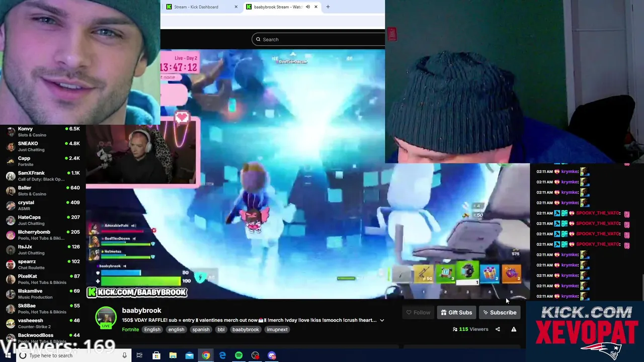Open Microsoft Edge from the taskbar
The height and width of the screenshot is (362, 644).
pyautogui.click(x=222, y=355)
